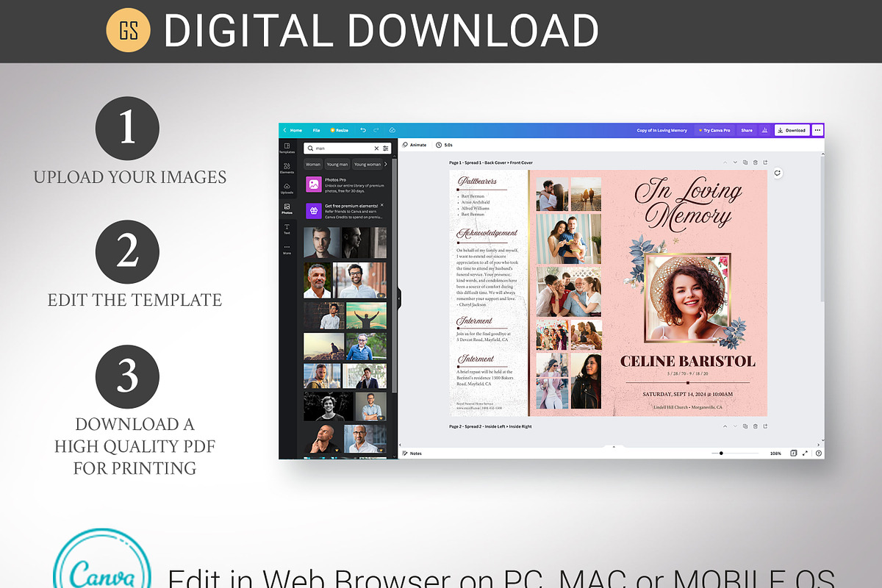Open the Templates panel in sidebar
The image size is (882, 588).
click(287, 148)
